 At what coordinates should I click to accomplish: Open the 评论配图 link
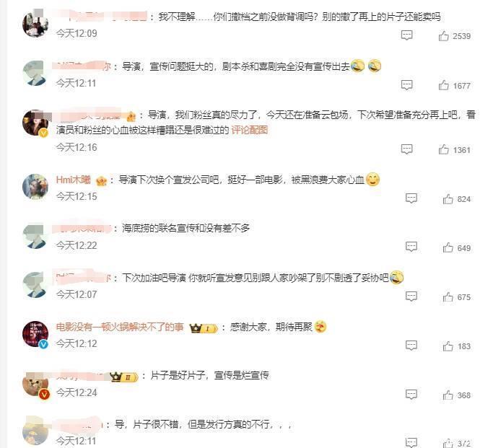(x=249, y=130)
